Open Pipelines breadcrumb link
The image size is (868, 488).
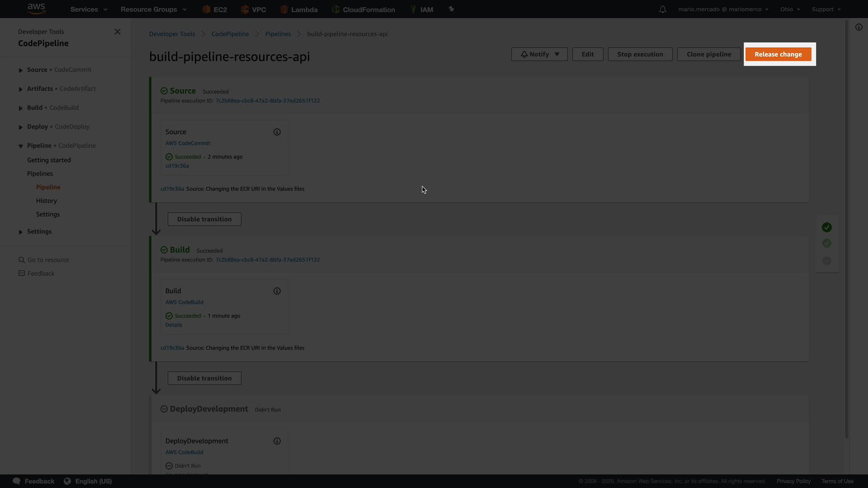click(278, 34)
